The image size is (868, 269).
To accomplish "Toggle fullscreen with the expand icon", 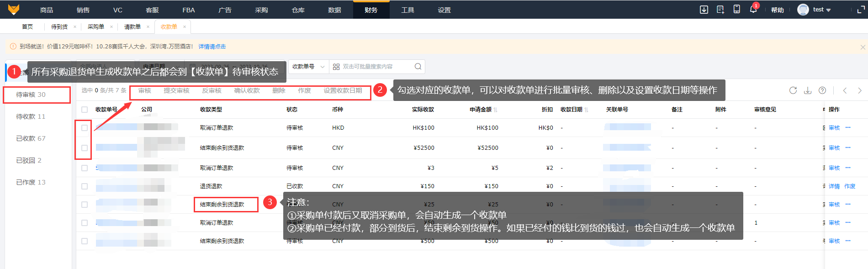I will click(x=861, y=10).
